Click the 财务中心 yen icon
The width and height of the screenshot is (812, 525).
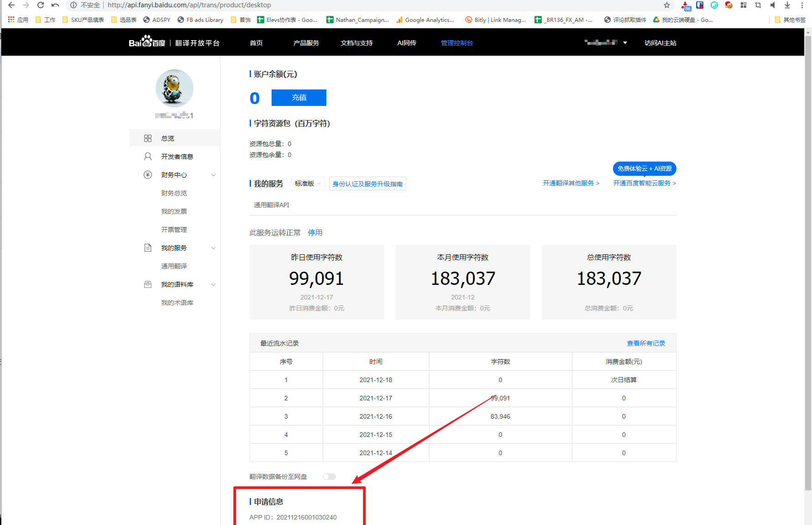point(148,175)
